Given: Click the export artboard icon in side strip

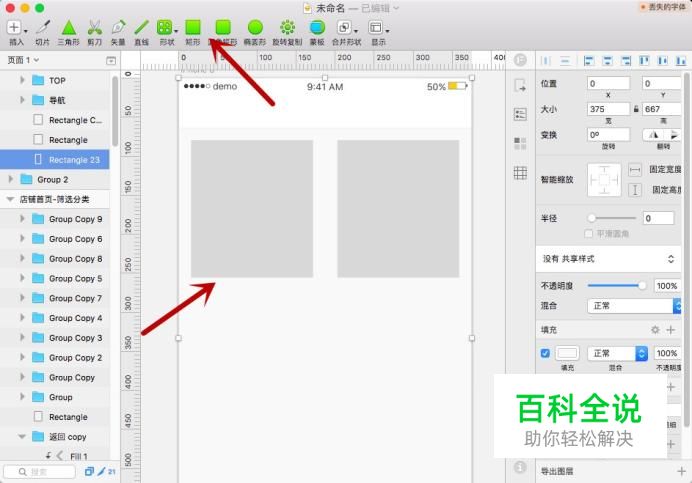Looking at the screenshot, I should click(x=520, y=86).
